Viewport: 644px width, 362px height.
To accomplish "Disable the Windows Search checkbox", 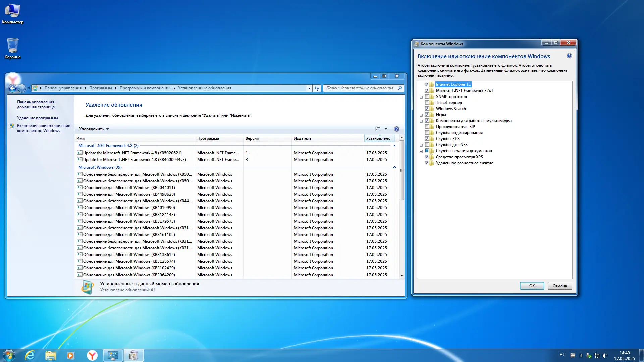I will pyautogui.click(x=427, y=109).
